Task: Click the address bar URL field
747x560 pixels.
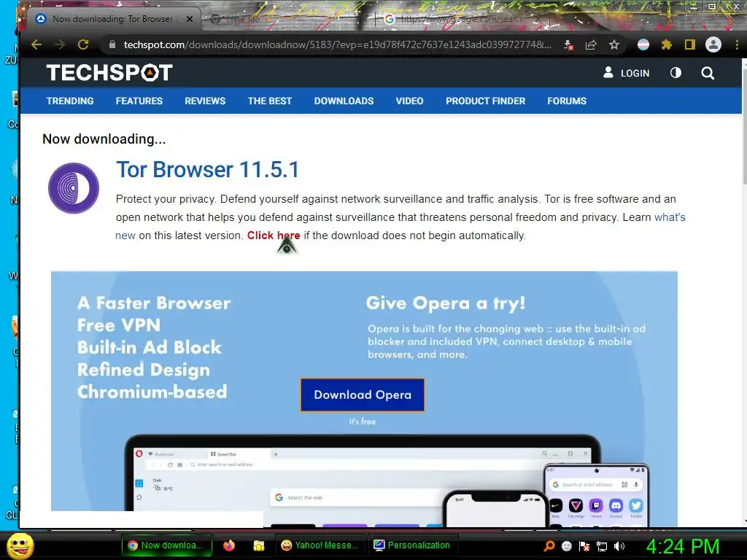Action: [x=337, y=44]
